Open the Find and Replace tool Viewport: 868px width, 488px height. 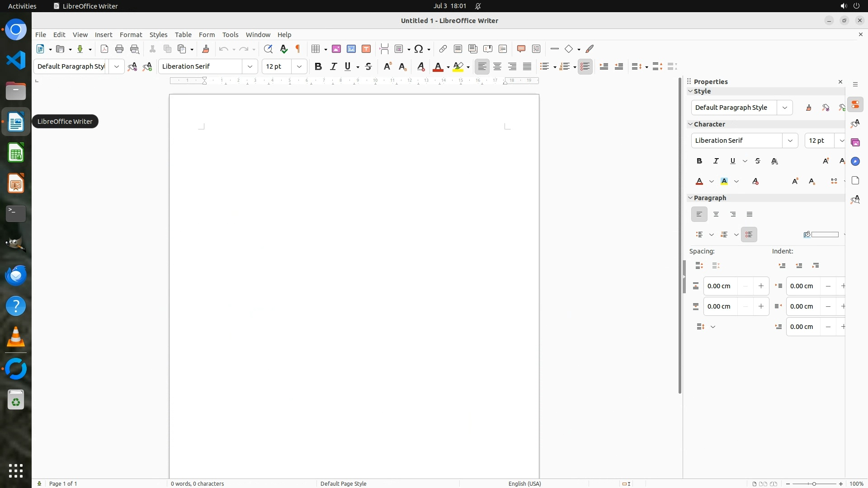pyautogui.click(x=268, y=49)
